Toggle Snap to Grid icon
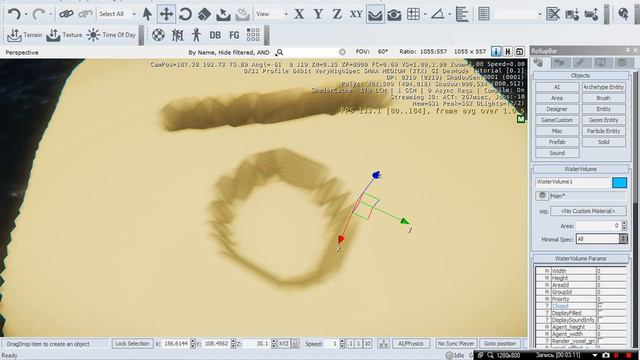 (413, 14)
